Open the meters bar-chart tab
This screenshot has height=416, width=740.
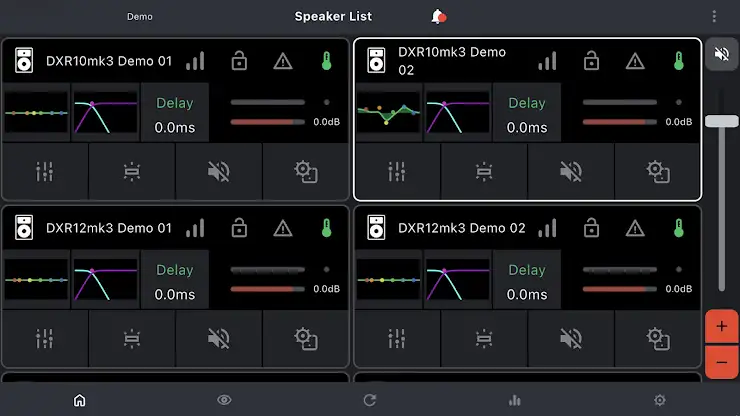click(514, 400)
